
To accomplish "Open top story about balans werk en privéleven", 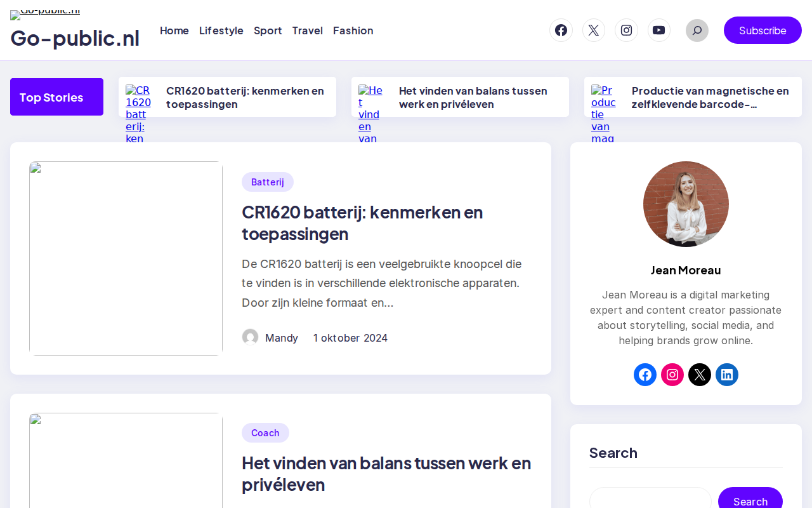I will tap(473, 97).
